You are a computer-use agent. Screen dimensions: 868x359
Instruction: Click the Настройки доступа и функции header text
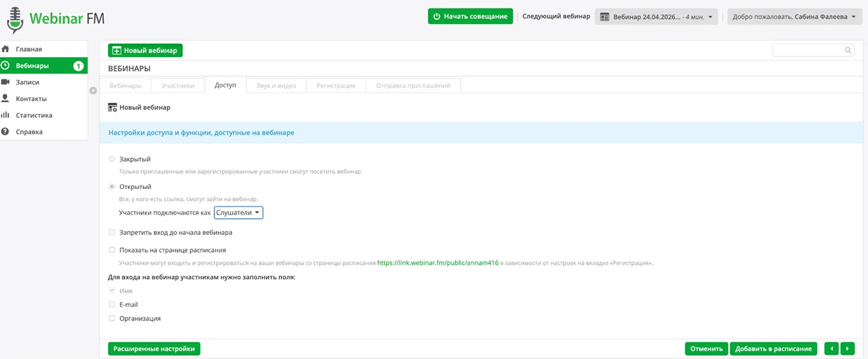[201, 133]
